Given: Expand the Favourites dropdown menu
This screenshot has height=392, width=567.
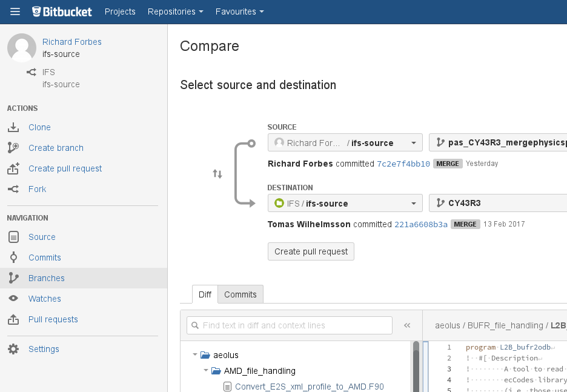Looking at the screenshot, I should 240,12.
